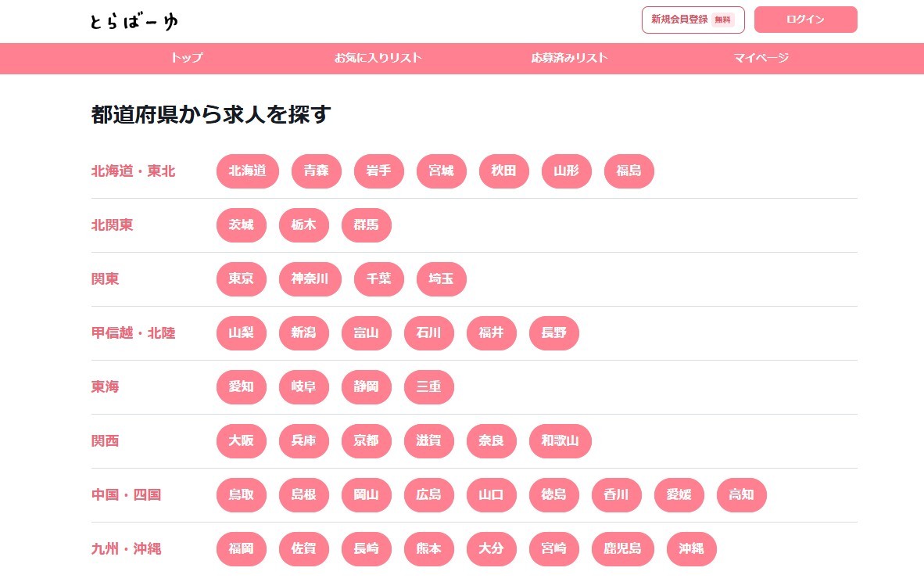The width and height of the screenshot is (924, 582).
Task: Open 応募済みリスト from the navigation bar
Action: click(x=569, y=58)
